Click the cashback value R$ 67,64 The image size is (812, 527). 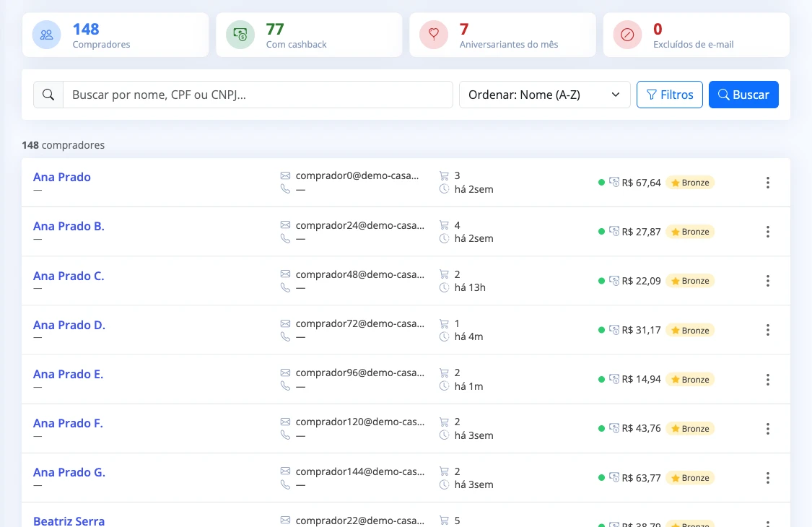pos(641,183)
